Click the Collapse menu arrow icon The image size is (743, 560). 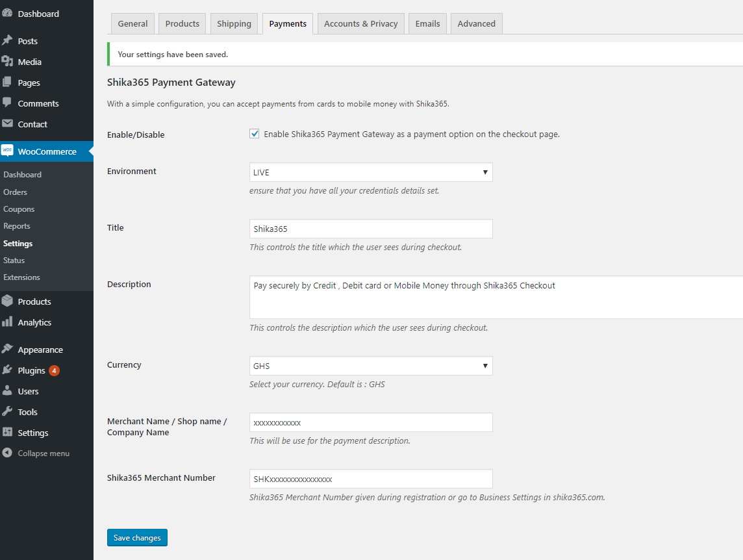[x=7, y=453]
